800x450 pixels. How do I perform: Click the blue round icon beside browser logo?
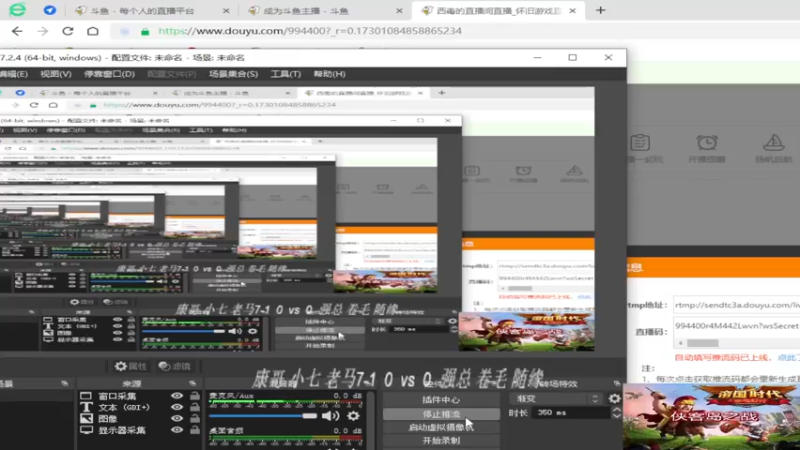pos(49,10)
